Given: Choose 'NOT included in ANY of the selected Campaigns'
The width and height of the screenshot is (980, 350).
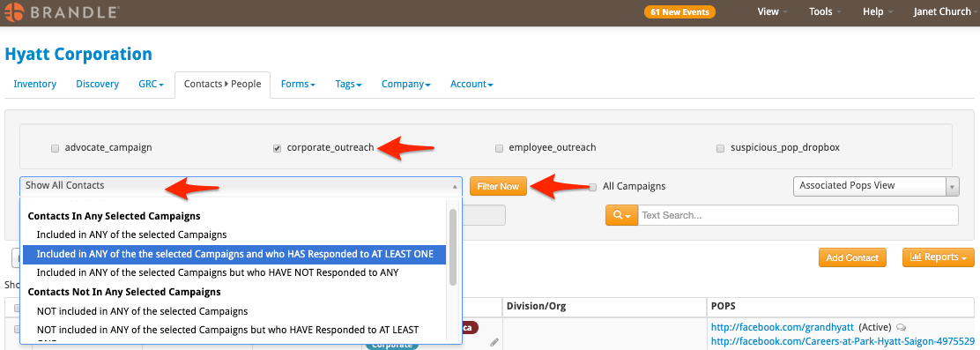Looking at the screenshot, I should click(234, 311).
